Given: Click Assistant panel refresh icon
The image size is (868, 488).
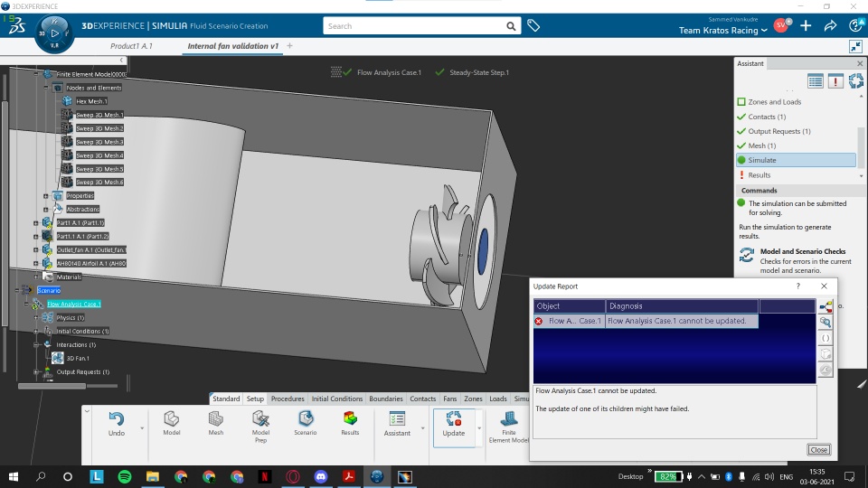Looking at the screenshot, I should pos(856,81).
